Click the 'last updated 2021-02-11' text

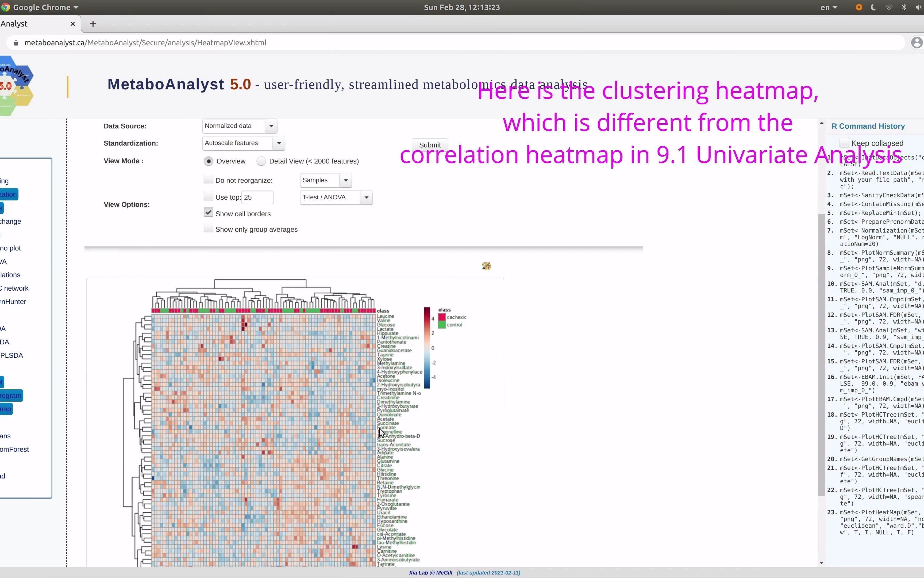(488, 573)
